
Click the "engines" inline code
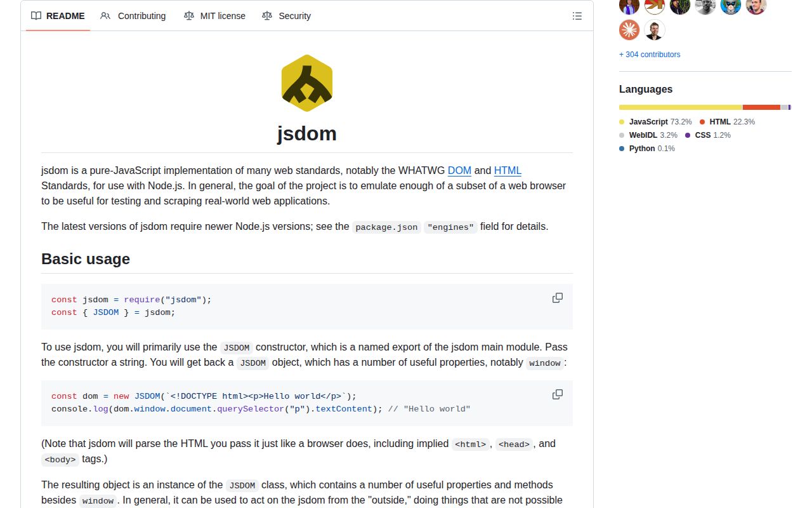click(450, 227)
